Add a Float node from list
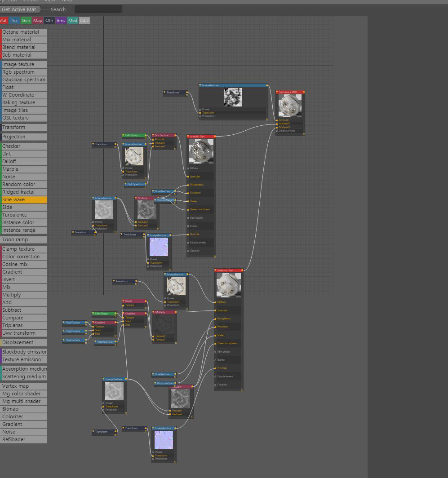Viewport: 448px width, 478px height. tap(23, 87)
